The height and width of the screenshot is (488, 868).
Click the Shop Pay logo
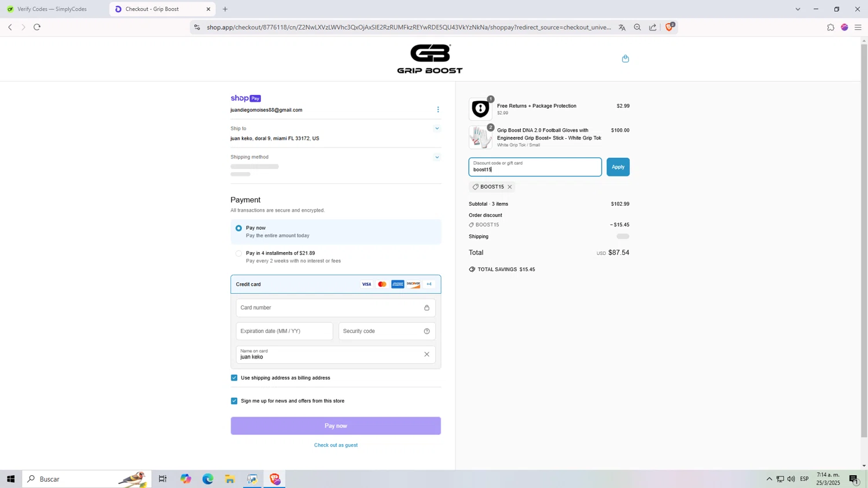pos(245,98)
